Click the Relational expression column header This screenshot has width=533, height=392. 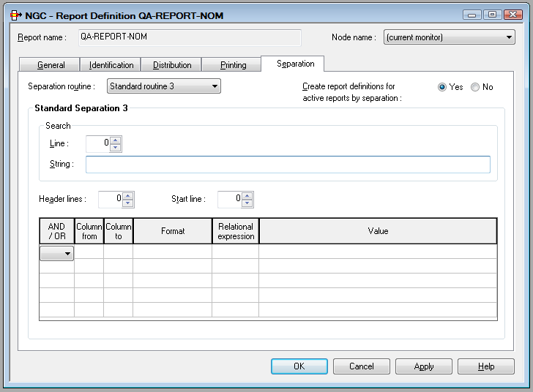pos(236,231)
